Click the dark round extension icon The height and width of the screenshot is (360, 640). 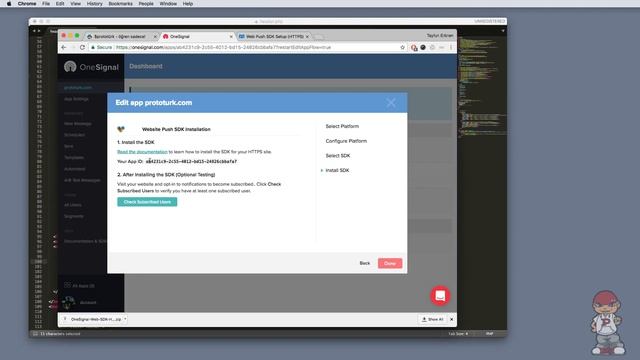pos(423,47)
